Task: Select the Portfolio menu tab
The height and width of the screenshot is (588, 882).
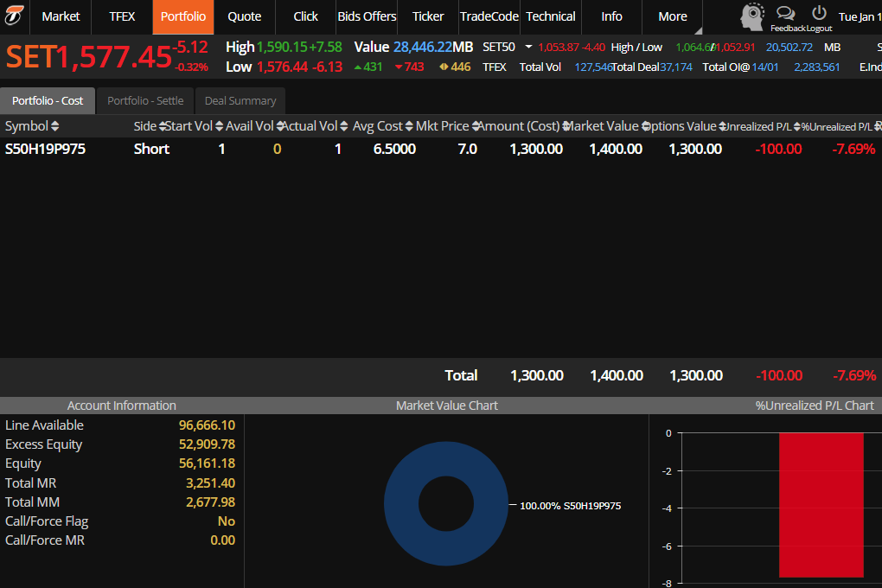Action: (x=182, y=16)
